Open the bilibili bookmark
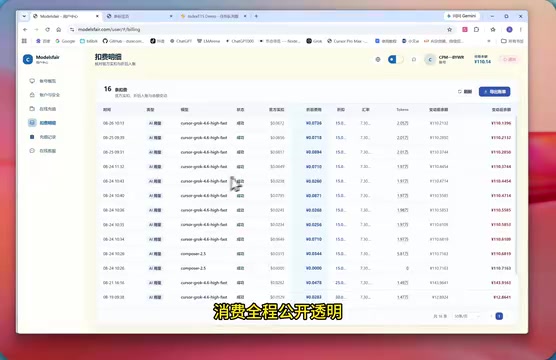Image resolution: width=556 pixels, height=360 pixels. 89,41
